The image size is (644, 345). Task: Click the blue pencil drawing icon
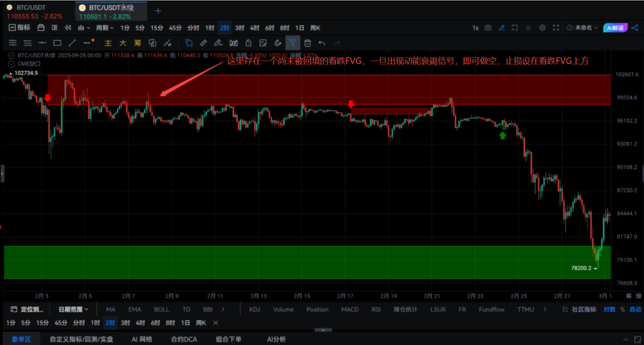[x=502, y=28]
